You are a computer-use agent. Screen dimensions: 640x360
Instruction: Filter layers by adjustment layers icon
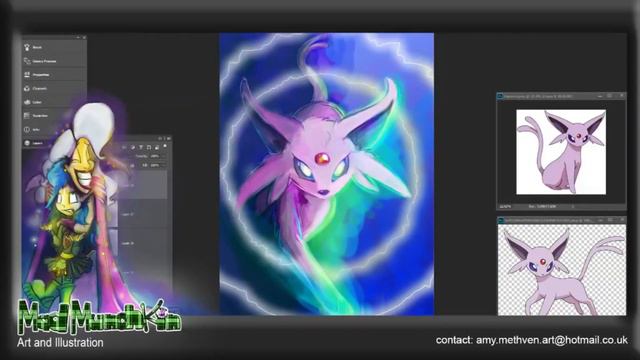(x=133, y=147)
